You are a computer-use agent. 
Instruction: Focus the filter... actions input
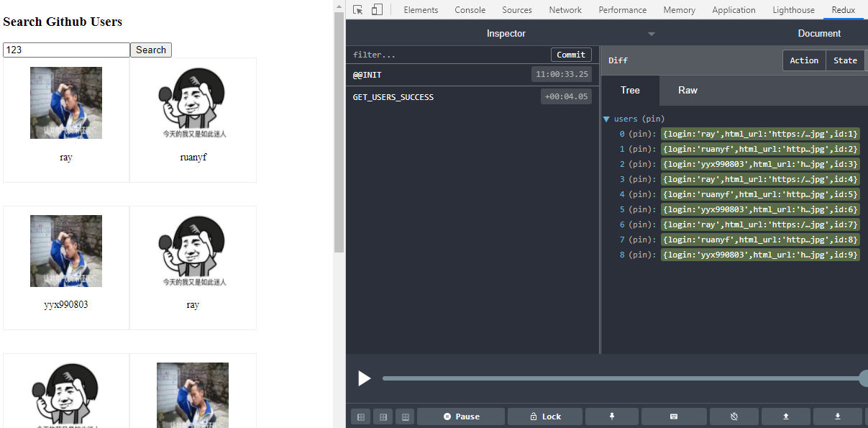coord(449,55)
